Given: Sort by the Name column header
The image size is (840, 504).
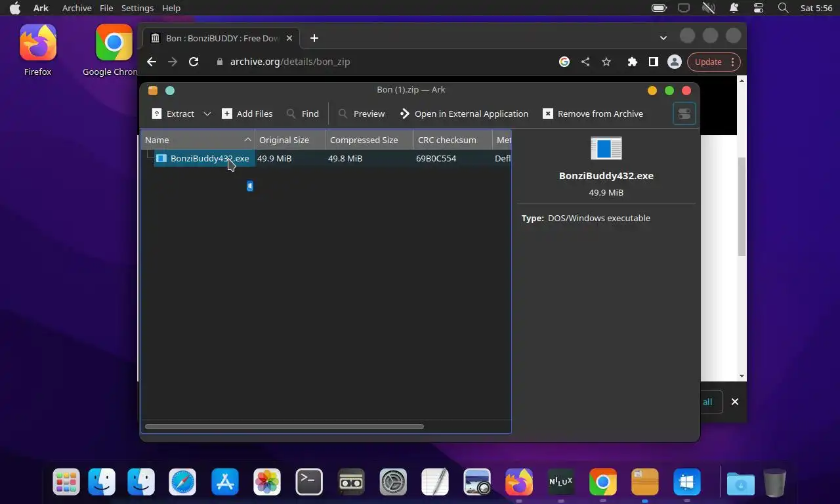Looking at the screenshot, I should [198, 140].
